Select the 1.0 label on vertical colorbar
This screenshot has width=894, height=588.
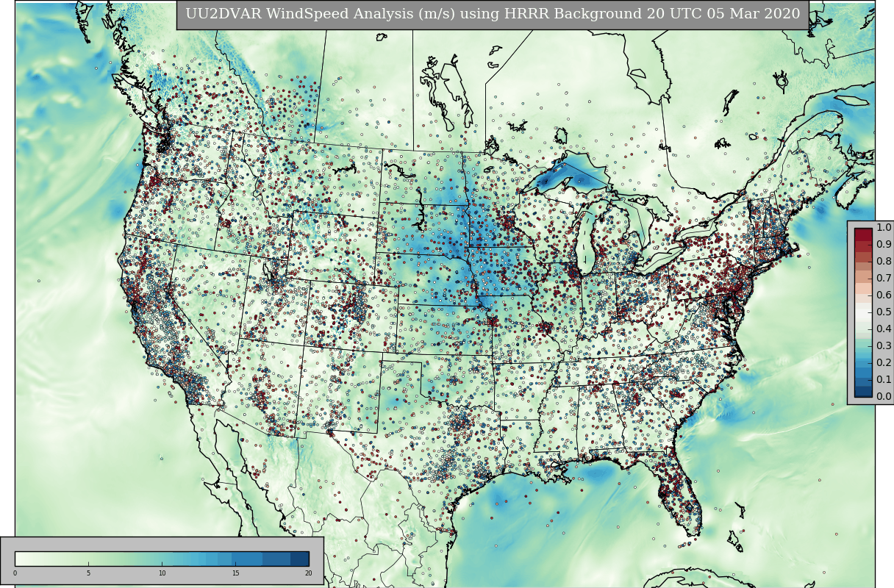[x=884, y=228]
